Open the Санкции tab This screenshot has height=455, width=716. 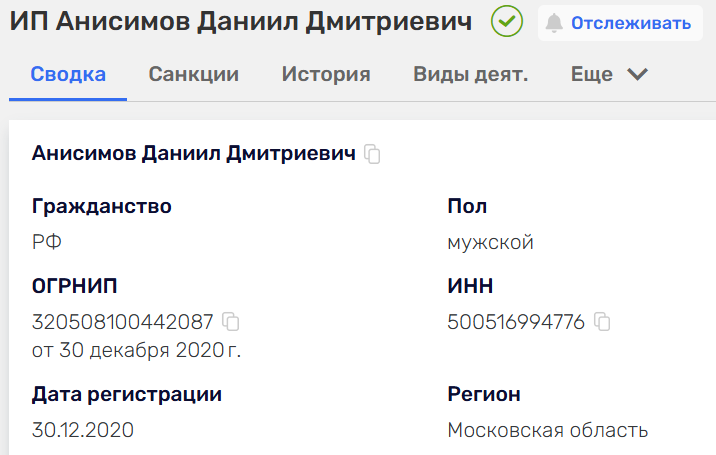193,74
